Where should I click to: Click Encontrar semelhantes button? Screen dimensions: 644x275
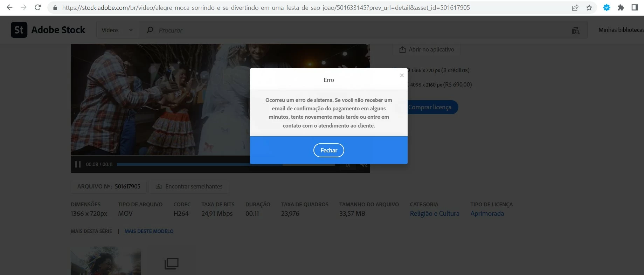click(x=189, y=187)
